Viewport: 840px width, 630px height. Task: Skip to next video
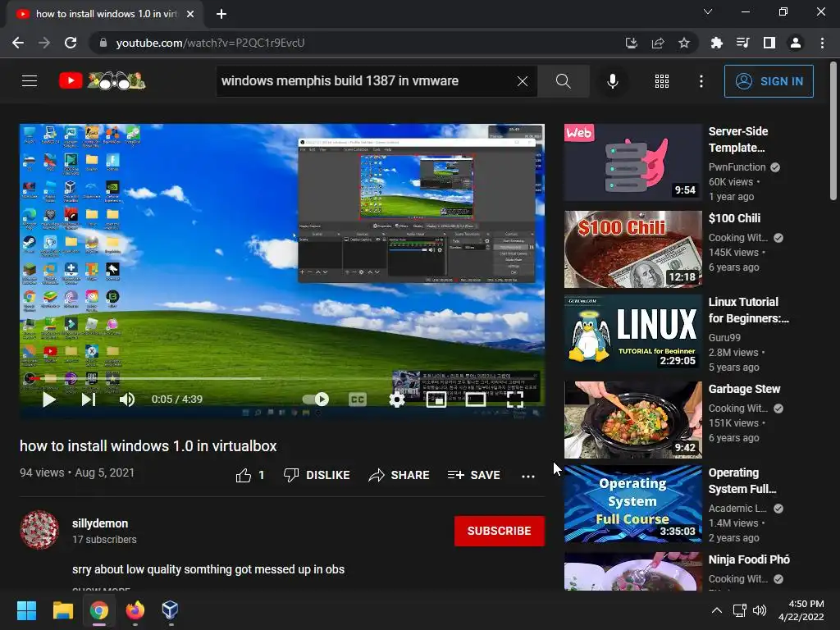(x=89, y=399)
